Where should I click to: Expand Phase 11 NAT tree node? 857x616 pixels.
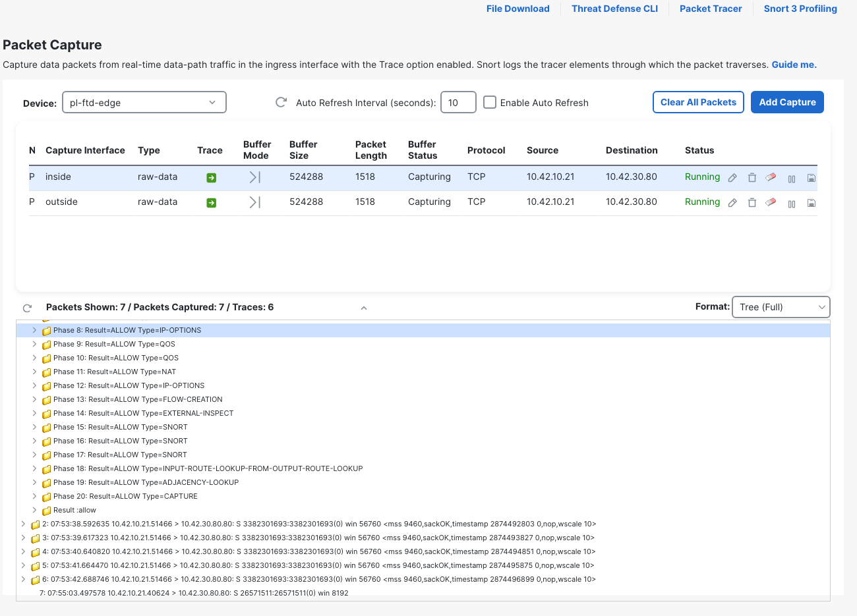pos(34,372)
